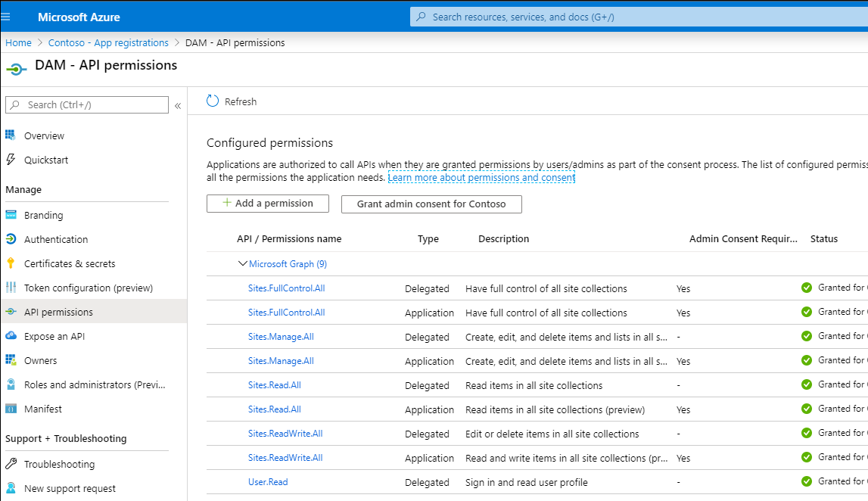Click green check for application Sites.Read.All
868x501 pixels.
coord(807,409)
